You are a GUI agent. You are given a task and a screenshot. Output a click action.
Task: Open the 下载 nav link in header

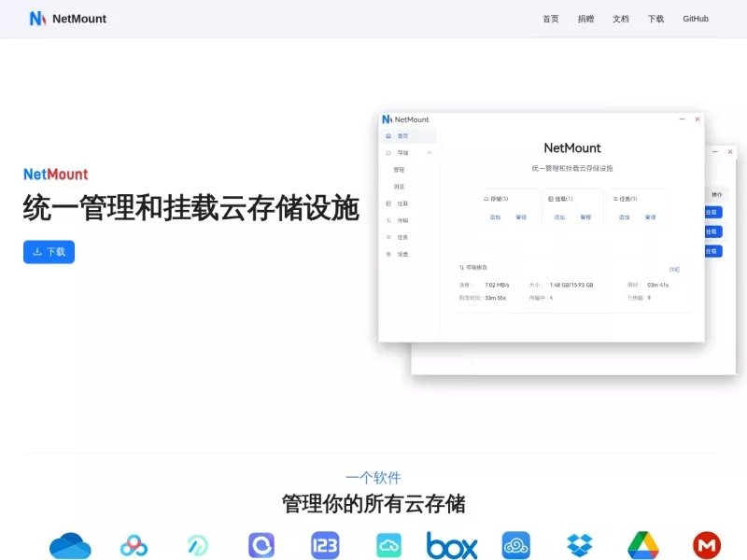click(x=655, y=19)
